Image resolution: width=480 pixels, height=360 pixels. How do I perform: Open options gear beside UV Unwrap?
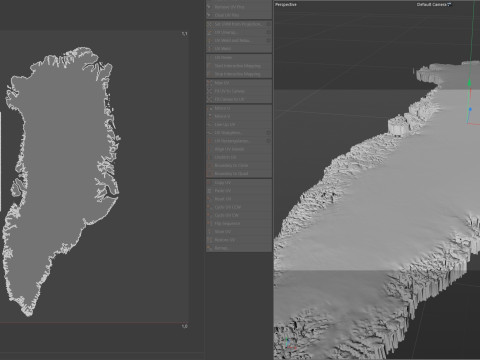[268, 32]
